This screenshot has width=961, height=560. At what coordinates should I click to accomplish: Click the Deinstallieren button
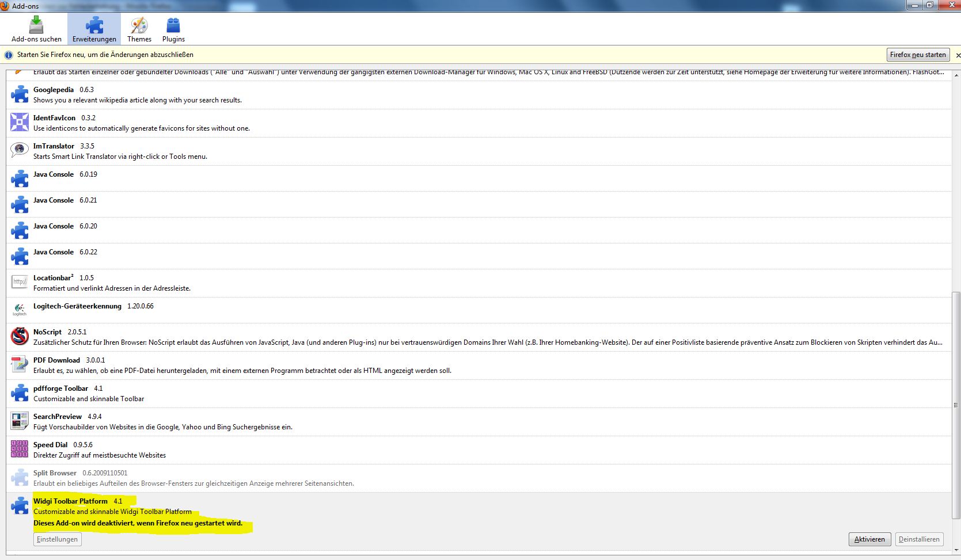pos(919,539)
